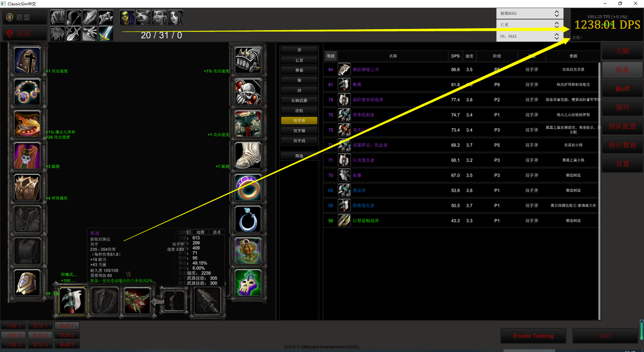
Task: Sort table by 速度 column header
Action: coord(469,56)
